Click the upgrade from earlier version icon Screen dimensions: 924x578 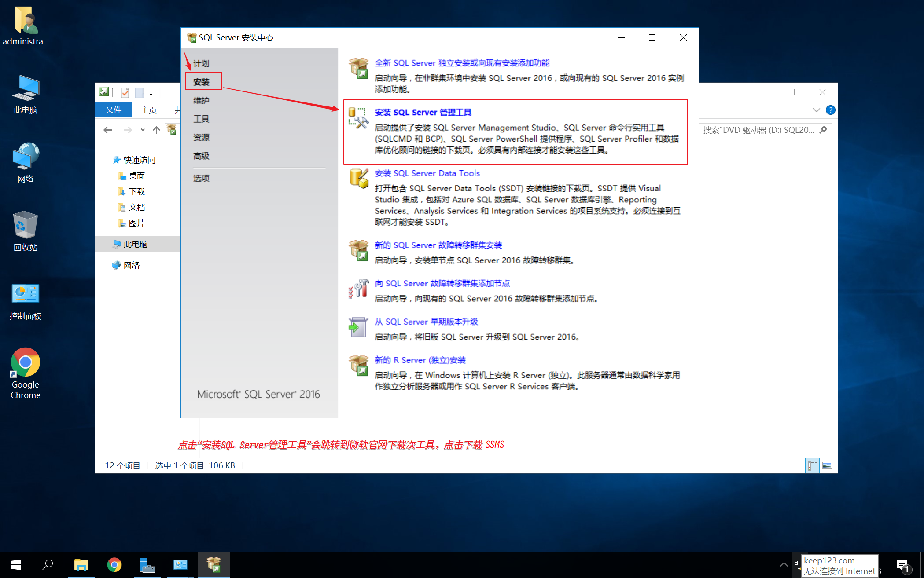[359, 327]
